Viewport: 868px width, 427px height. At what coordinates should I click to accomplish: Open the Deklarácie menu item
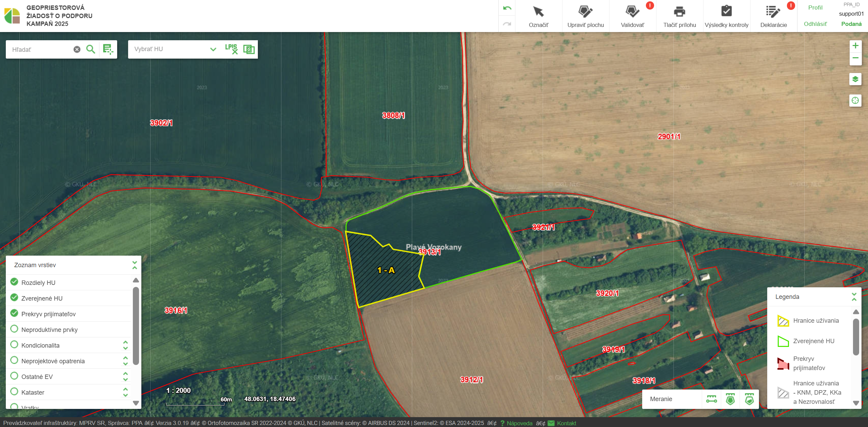[x=773, y=16]
